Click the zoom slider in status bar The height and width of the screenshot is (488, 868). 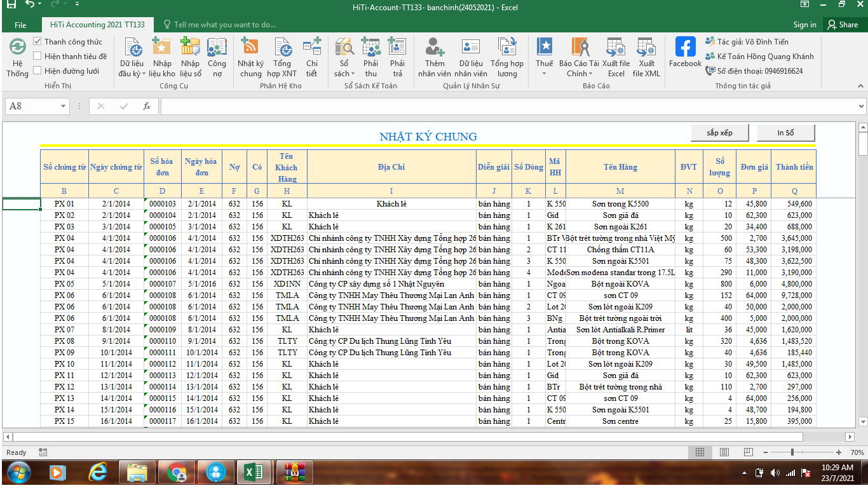click(x=792, y=452)
